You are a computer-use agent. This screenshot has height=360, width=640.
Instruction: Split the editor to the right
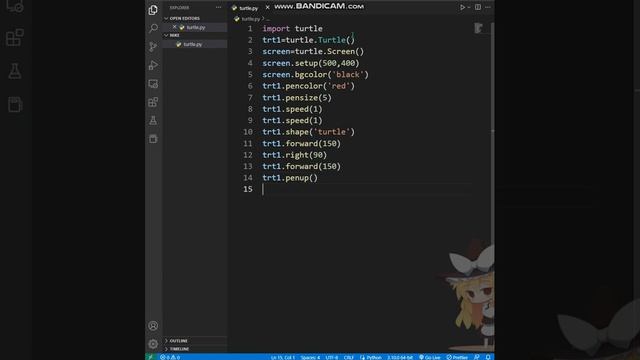(478, 7)
